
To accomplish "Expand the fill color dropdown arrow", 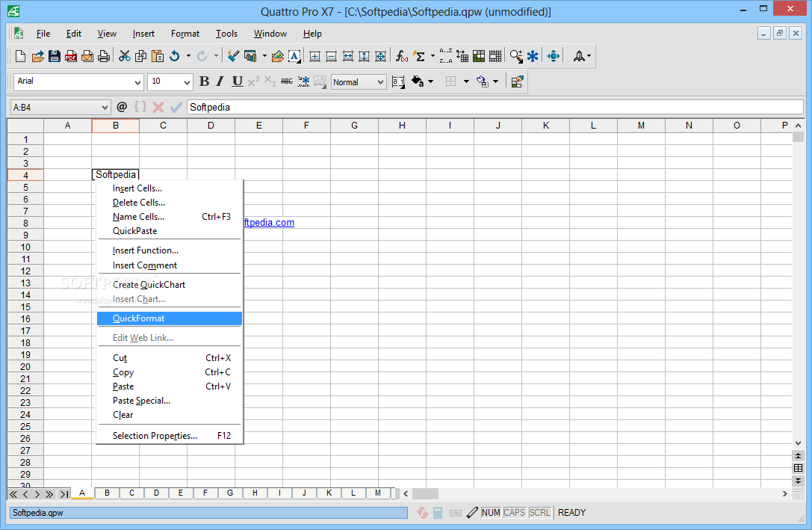I will point(431,81).
